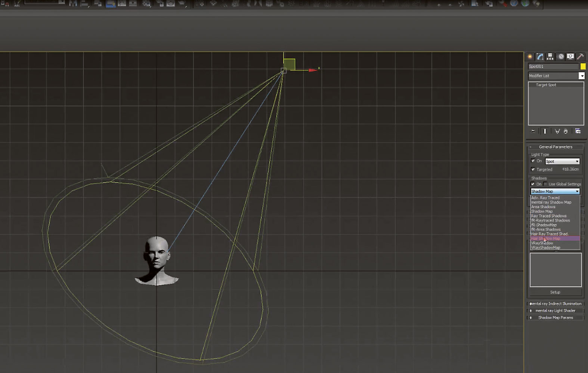Click the highlighted blue toolbar icon
Image resolution: width=588 pixels, height=373 pixels.
coord(111,4)
